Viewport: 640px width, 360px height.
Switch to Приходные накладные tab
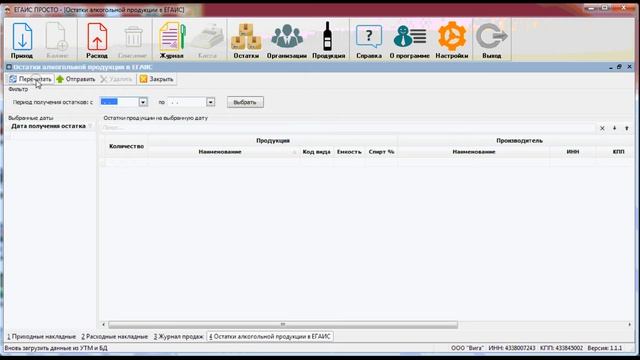pos(42,337)
